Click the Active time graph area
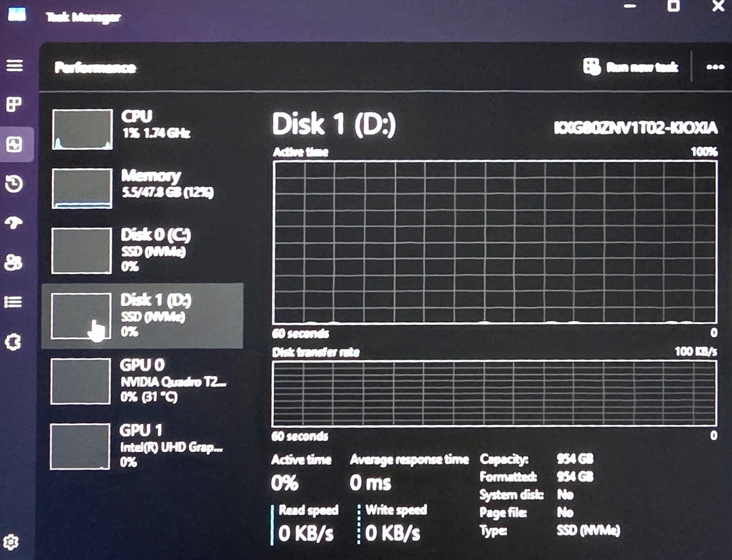Screen dimensions: 732x560 (x=495, y=242)
